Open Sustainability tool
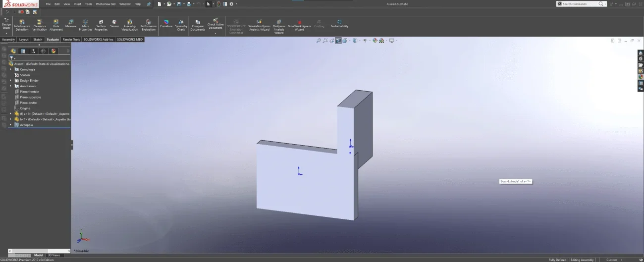The height and width of the screenshot is (262, 644). [339, 24]
